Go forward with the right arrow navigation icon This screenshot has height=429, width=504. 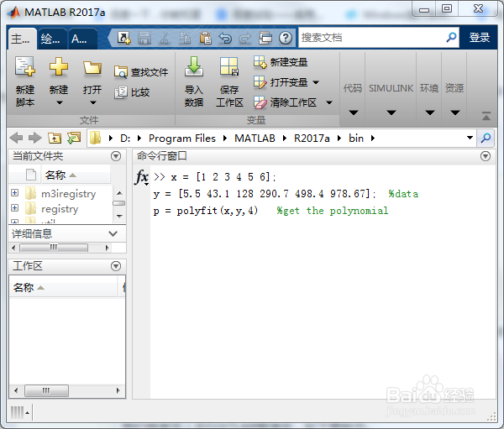[x=35, y=139]
